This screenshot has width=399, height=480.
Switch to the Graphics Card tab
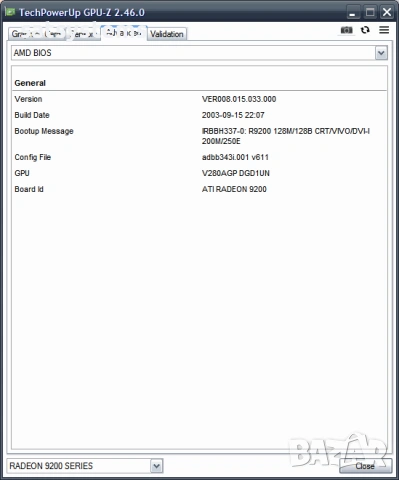(x=37, y=34)
